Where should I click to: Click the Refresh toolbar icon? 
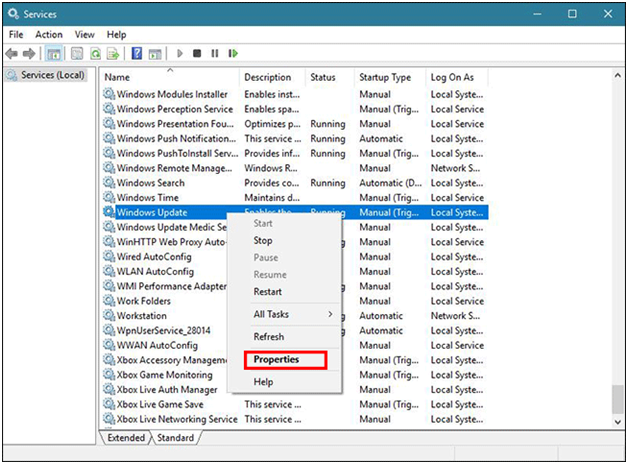(95, 53)
